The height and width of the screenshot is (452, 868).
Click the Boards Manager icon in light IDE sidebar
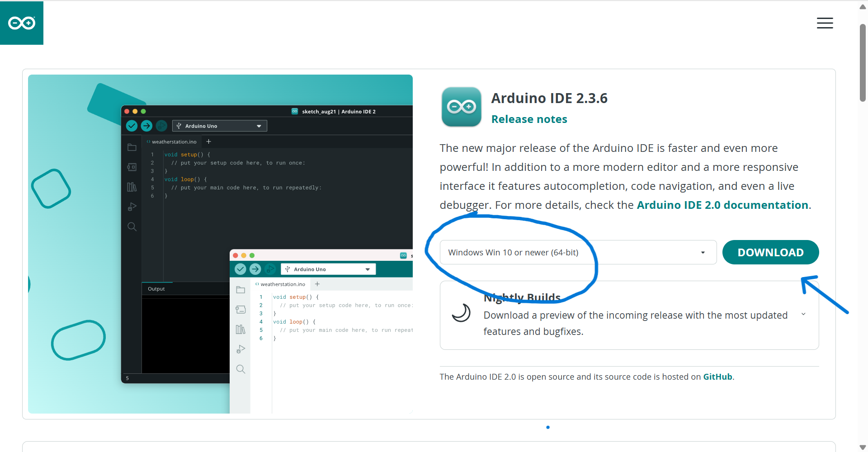[241, 310]
